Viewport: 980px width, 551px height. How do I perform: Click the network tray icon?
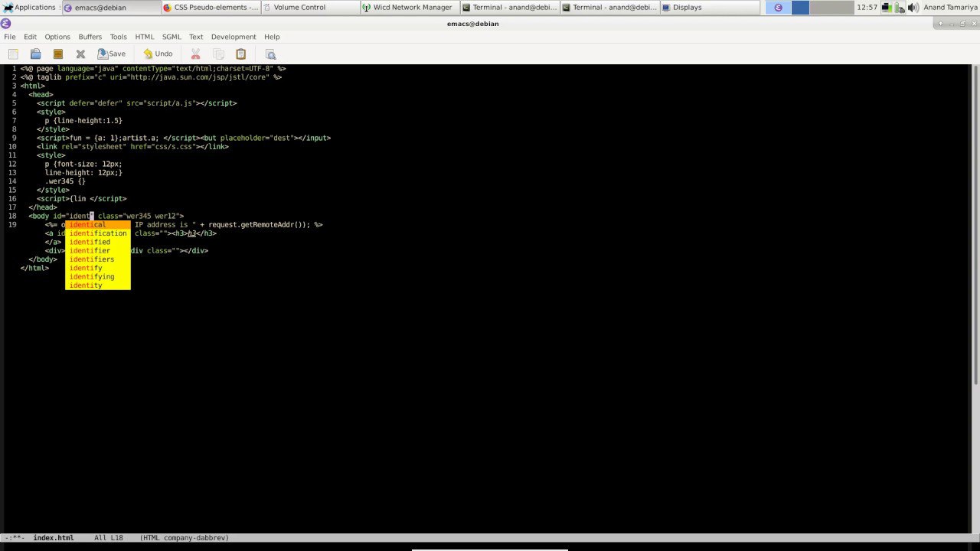887,7
